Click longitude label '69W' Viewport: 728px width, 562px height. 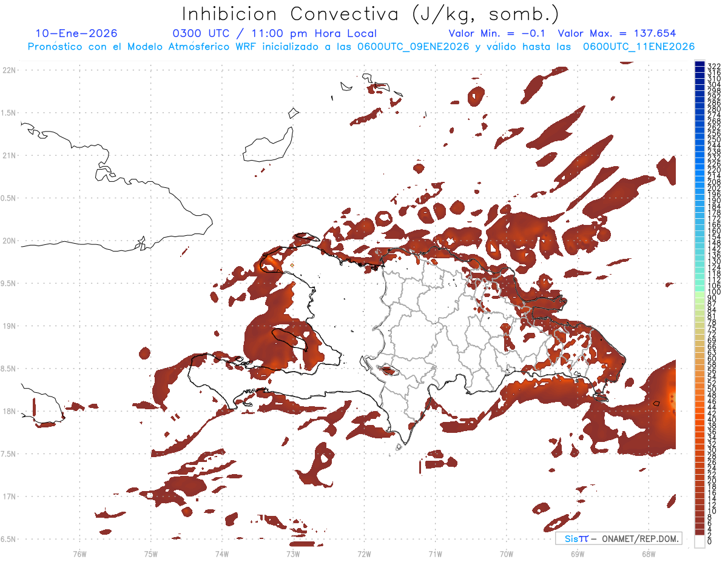578,553
